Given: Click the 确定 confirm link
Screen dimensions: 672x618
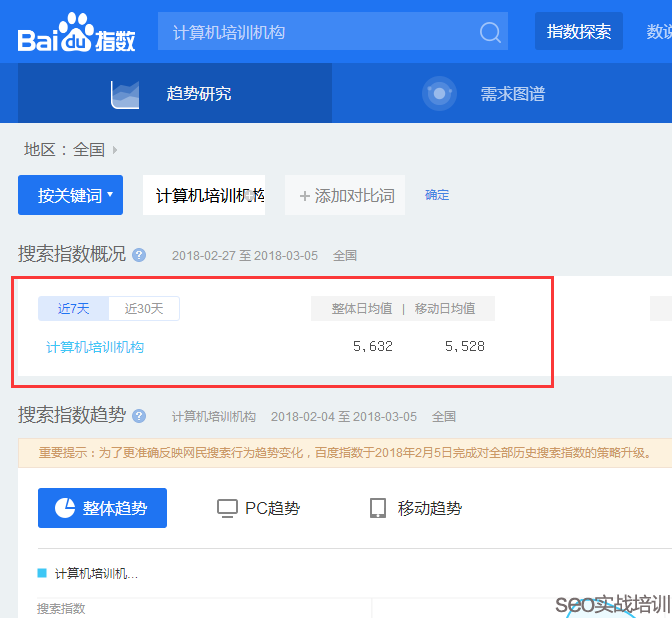Looking at the screenshot, I should coord(437,195).
